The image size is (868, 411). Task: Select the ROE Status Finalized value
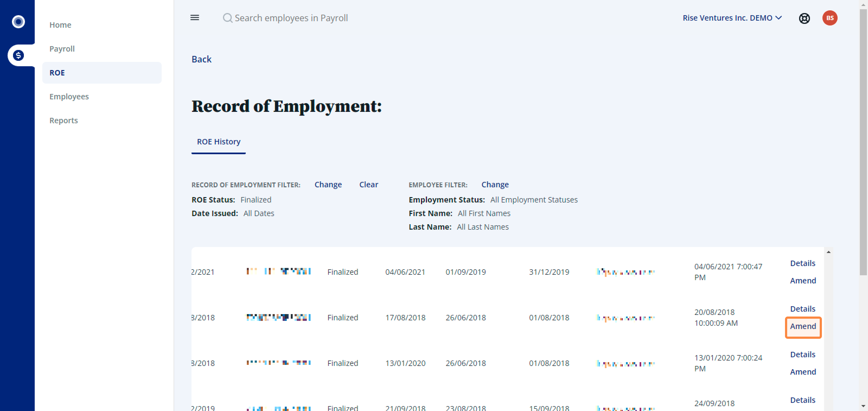(x=256, y=200)
